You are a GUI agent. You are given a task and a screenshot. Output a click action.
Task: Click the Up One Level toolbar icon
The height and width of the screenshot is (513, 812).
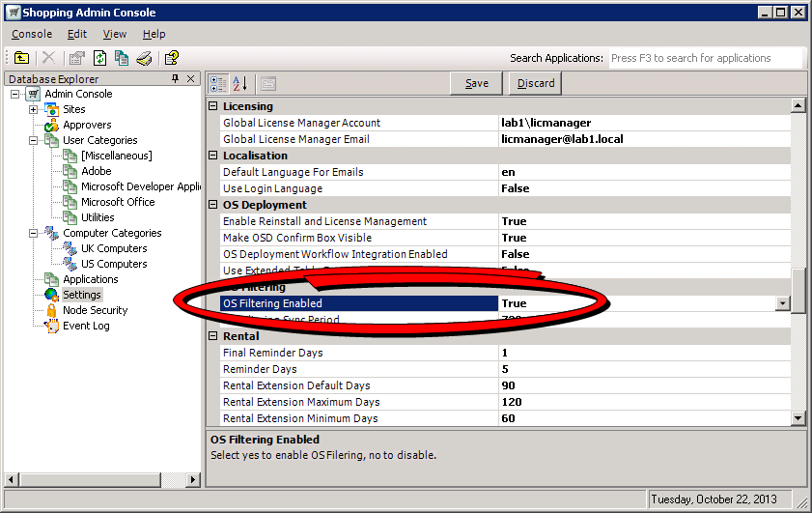coord(20,58)
